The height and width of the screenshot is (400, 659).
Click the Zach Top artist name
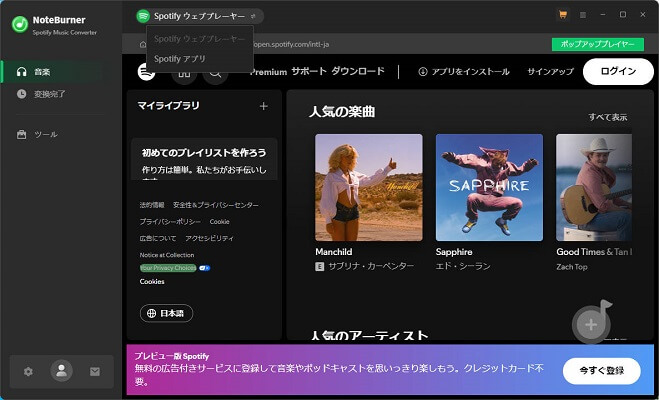pyautogui.click(x=572, y=267)
